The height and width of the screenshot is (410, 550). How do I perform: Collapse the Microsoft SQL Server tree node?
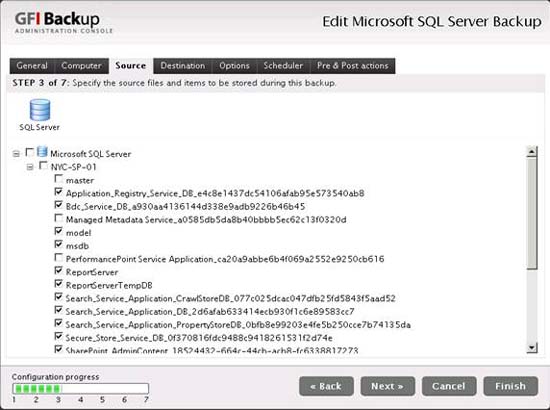coord(16,154)
